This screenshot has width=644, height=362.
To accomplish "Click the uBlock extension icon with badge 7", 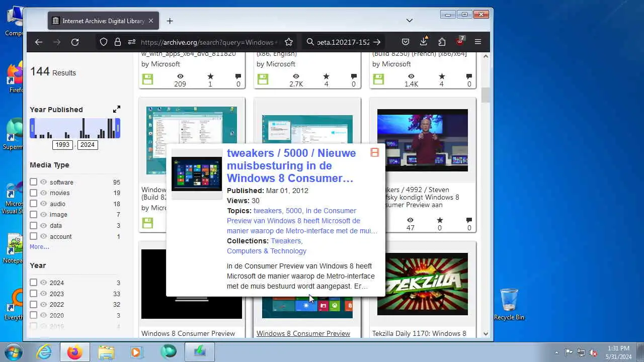I will tap(460, 42).
